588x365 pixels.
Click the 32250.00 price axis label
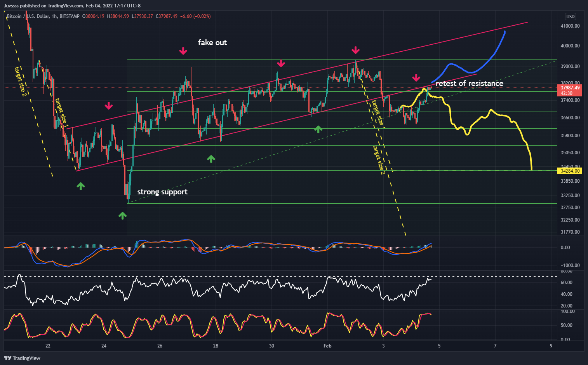(x=570, y=220)
